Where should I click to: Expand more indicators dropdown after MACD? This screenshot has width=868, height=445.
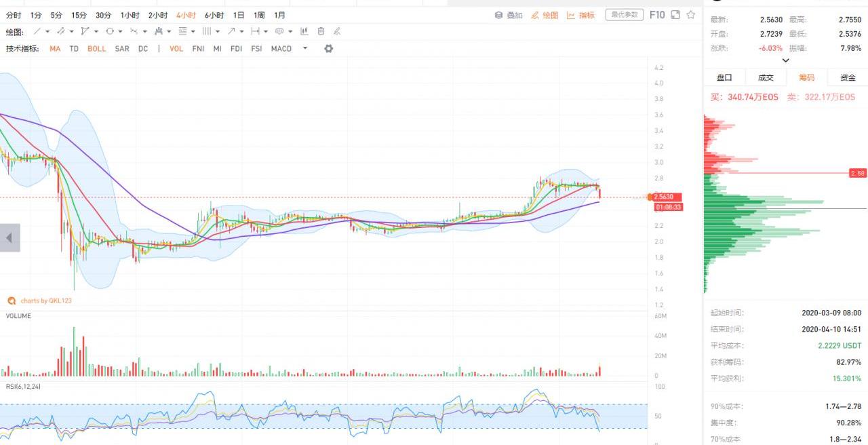point(305,49)
